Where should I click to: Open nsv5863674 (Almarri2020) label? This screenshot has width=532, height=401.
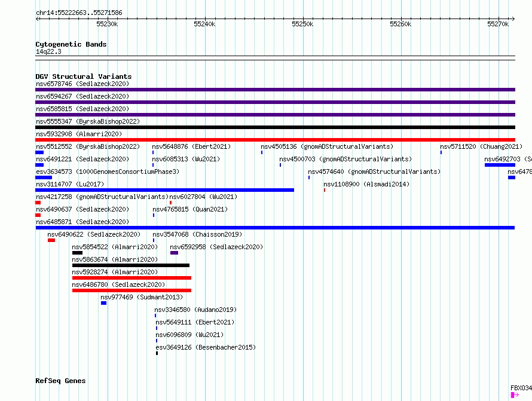115,259
